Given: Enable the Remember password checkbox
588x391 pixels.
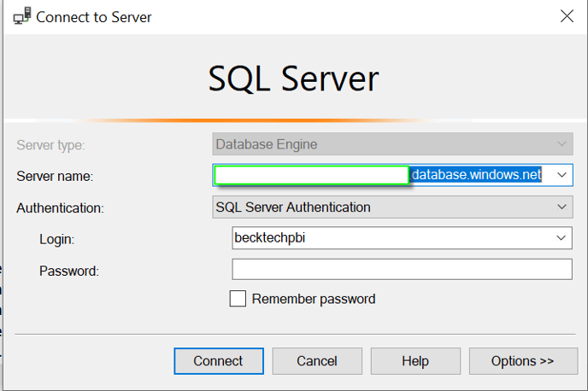Looking at the screenshot, I should [x=238, y=299].
